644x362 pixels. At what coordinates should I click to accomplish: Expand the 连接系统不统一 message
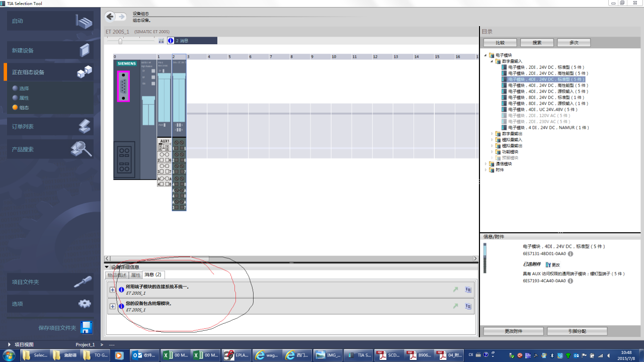click(x=112, y=290)
